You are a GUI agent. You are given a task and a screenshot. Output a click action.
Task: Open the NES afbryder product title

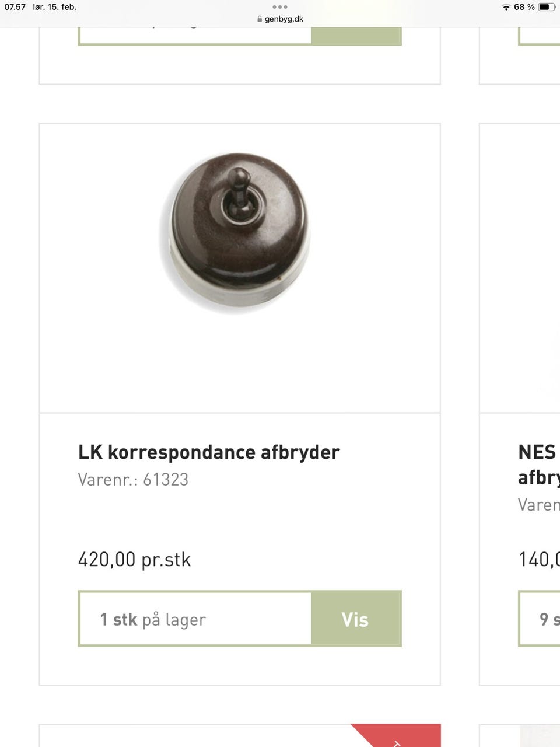pos(538,465)
